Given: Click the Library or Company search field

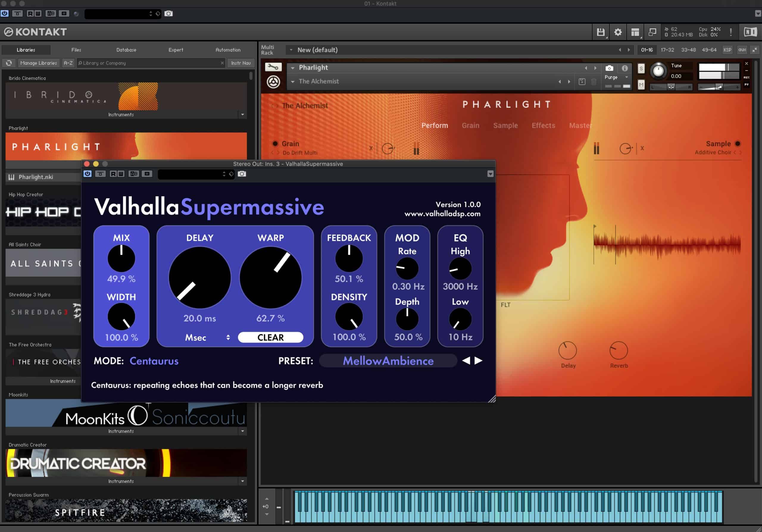Looking at the screenshot, I should click(151, 63).
